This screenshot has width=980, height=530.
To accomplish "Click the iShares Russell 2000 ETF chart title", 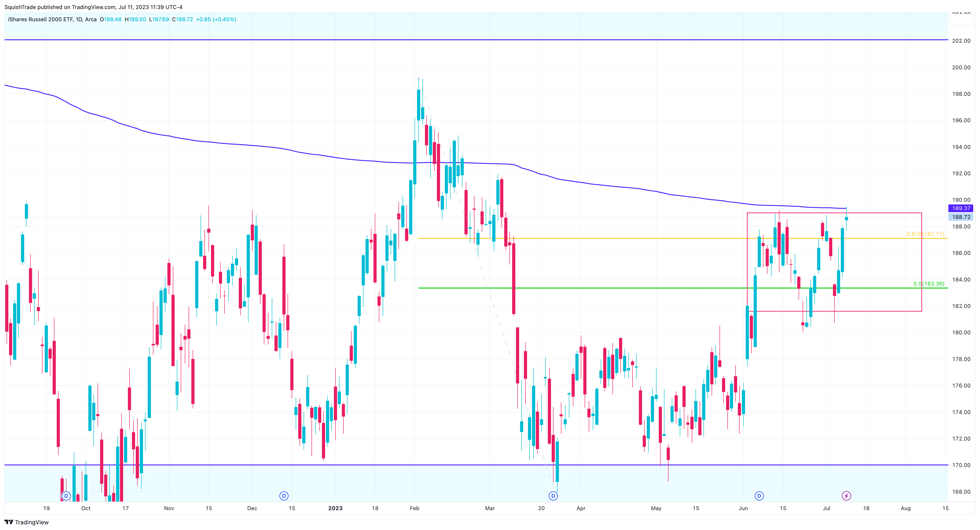I will click(x=52, y=19).
